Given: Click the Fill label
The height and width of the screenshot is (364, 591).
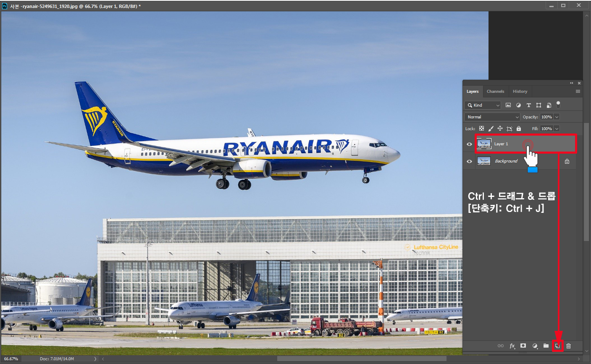Looking at the screenshot, I should pos(535,129).
